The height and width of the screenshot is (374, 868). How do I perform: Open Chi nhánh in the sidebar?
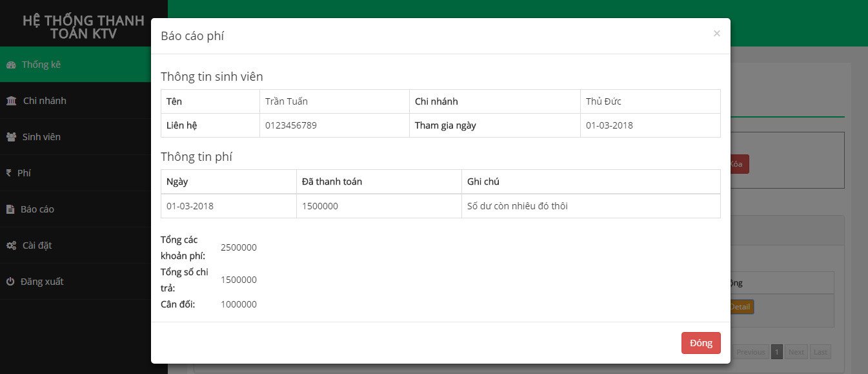pyautogui.click(x=84, y=101)
